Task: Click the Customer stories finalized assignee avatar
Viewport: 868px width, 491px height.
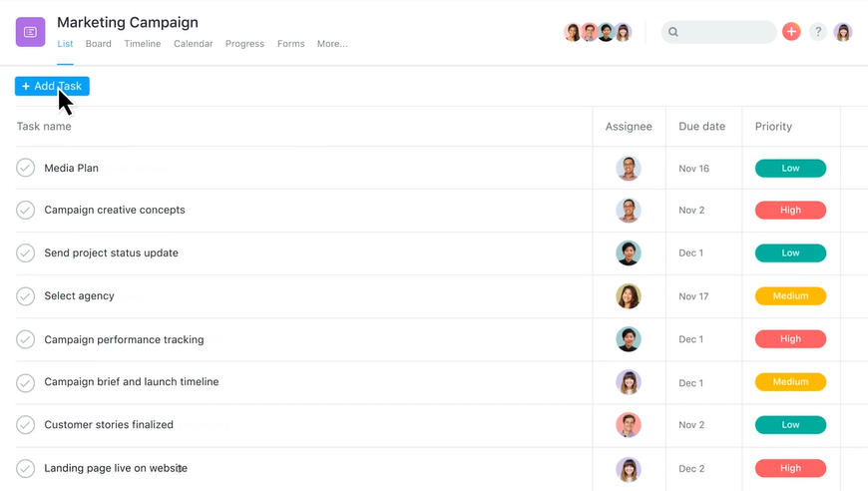Action: 628,425
